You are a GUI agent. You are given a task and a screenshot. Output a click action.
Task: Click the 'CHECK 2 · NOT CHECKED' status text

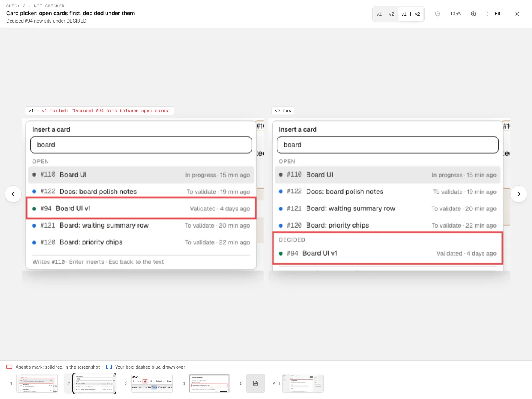(x=35, y=6)
